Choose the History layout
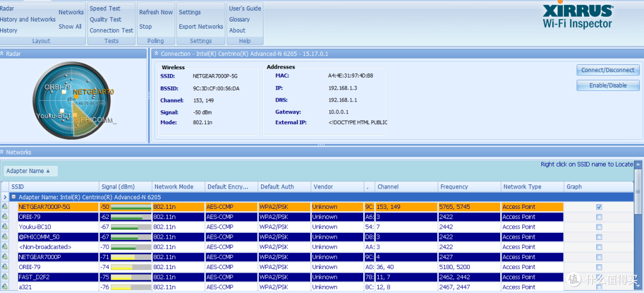644x293 pixels. click(8, 30)
